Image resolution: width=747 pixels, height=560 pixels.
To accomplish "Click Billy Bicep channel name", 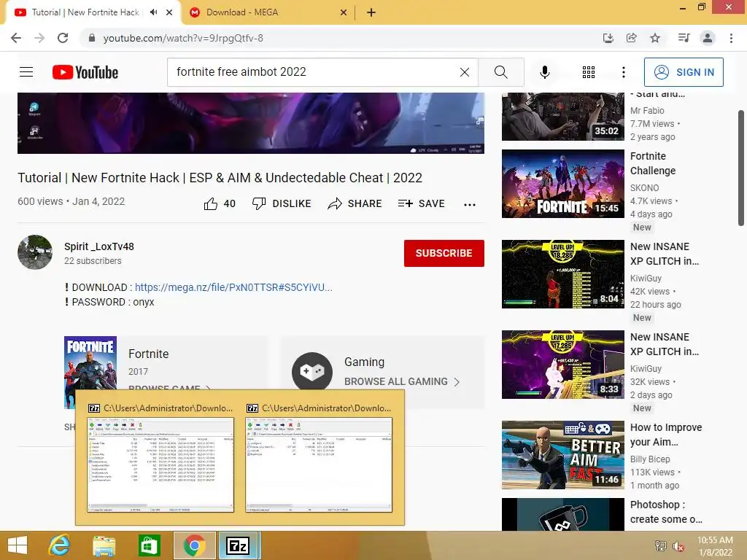I will (650, 459).
